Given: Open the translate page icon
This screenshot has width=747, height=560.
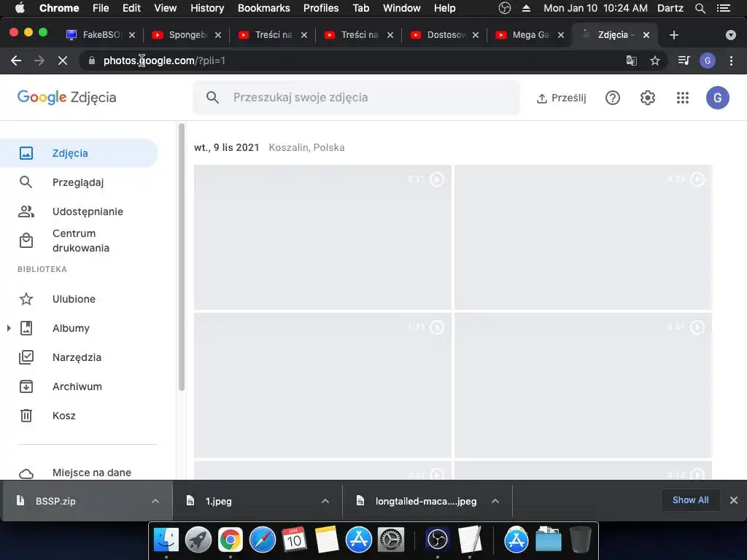Looking at the screenshot, I should pos(631,61).
